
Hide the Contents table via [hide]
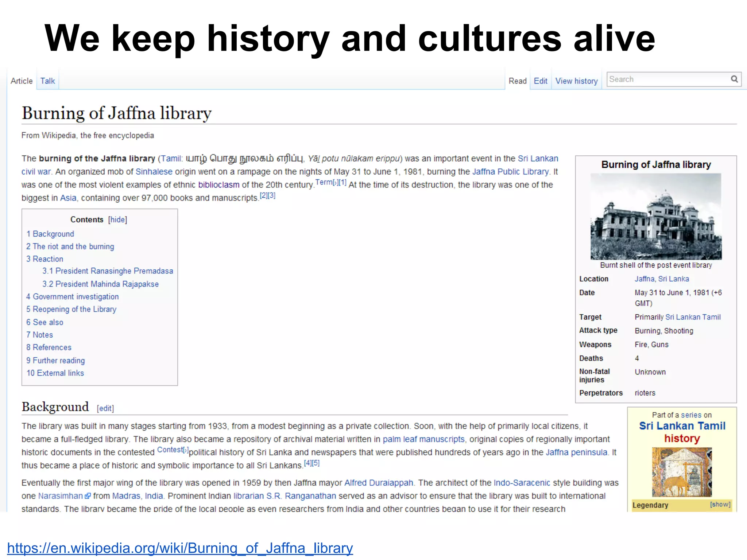coord(117,219)
